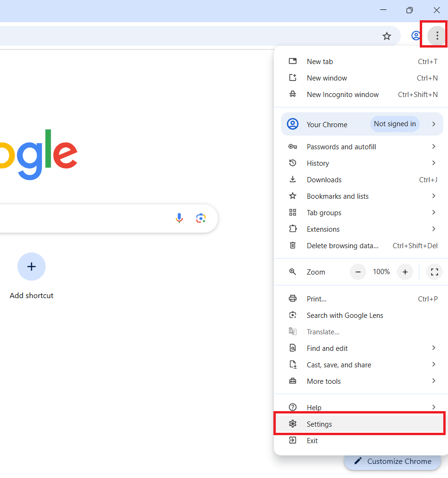Click the Lens icon beside Search with Google Lens
The height and width of the screenshot is (478, 448).
pos(292,315)
